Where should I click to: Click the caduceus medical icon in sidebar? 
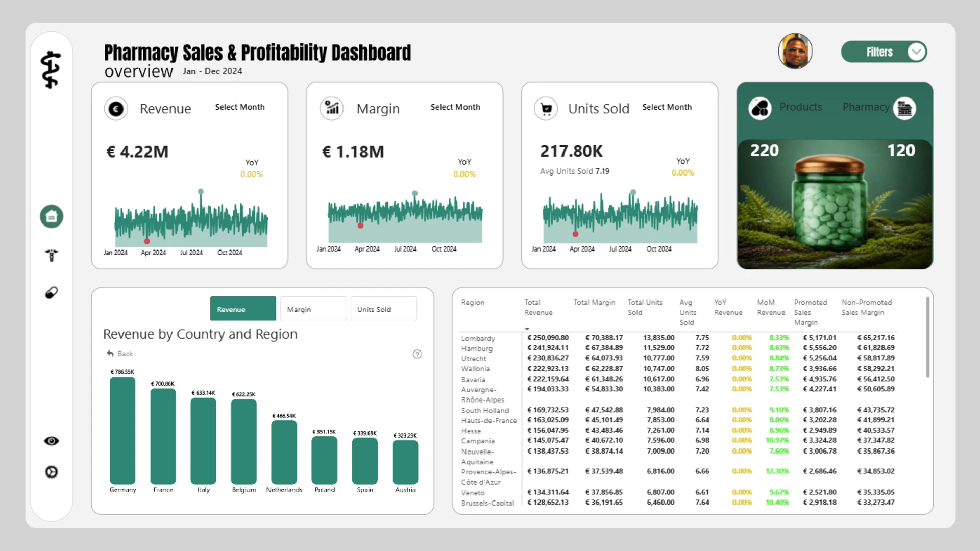(x=52, y=255)
